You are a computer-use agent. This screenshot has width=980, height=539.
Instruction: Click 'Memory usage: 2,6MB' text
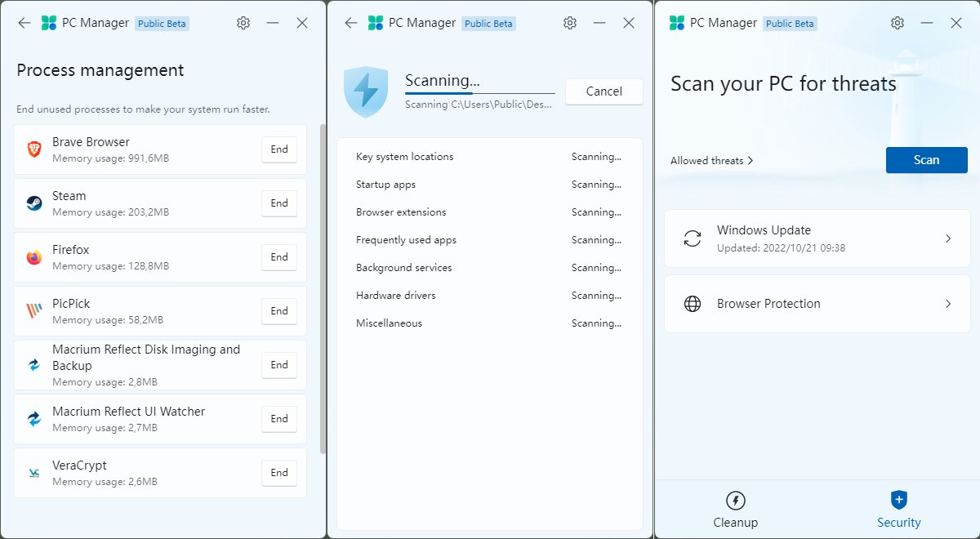[105, 482]
